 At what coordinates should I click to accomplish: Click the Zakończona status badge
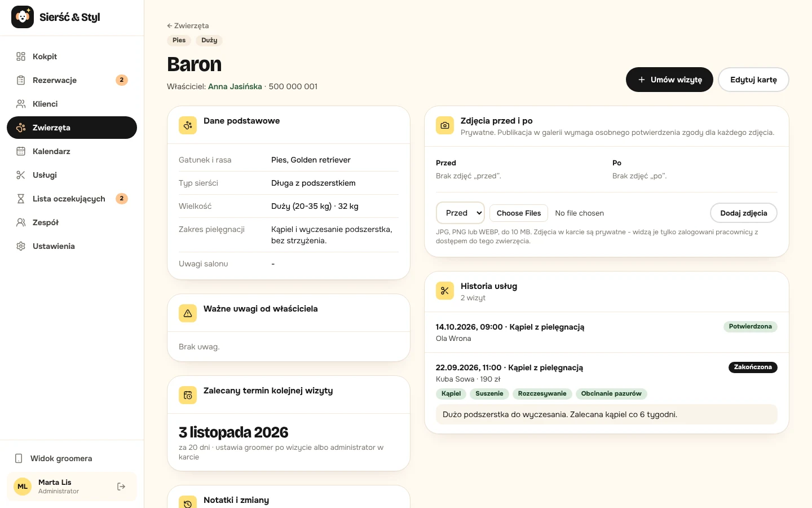(753, 367)
